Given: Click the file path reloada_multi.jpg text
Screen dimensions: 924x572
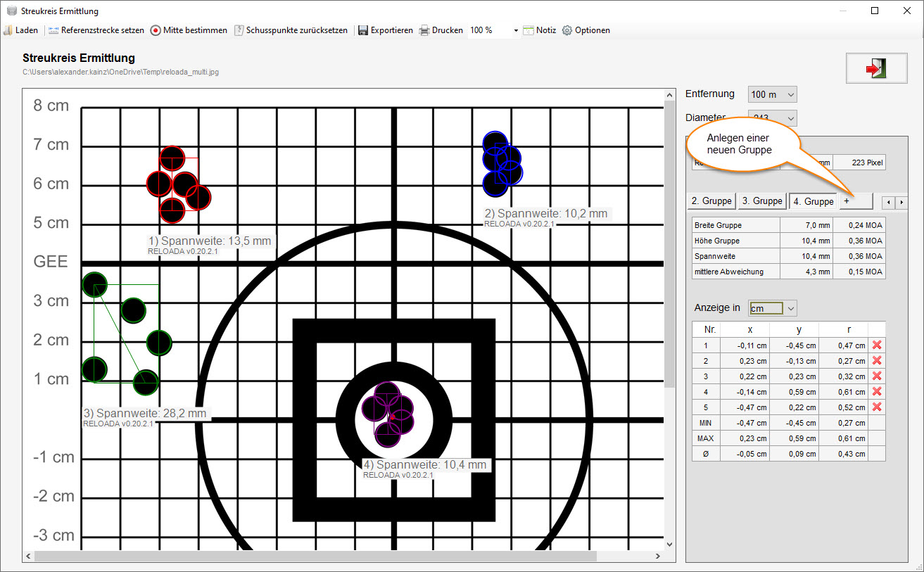Looking at the screenshot, I should (x=121, y=72).
